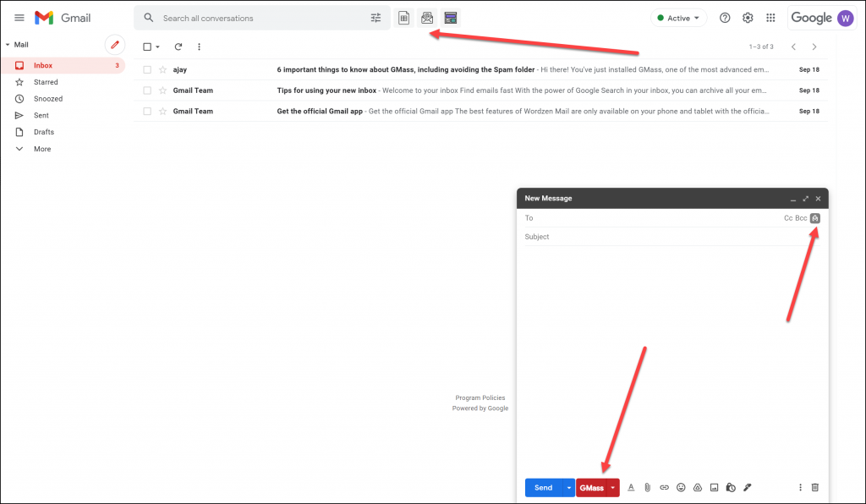866x504 pixels.
Task: Open search options filter icon
Action: [x=376, y=19]
